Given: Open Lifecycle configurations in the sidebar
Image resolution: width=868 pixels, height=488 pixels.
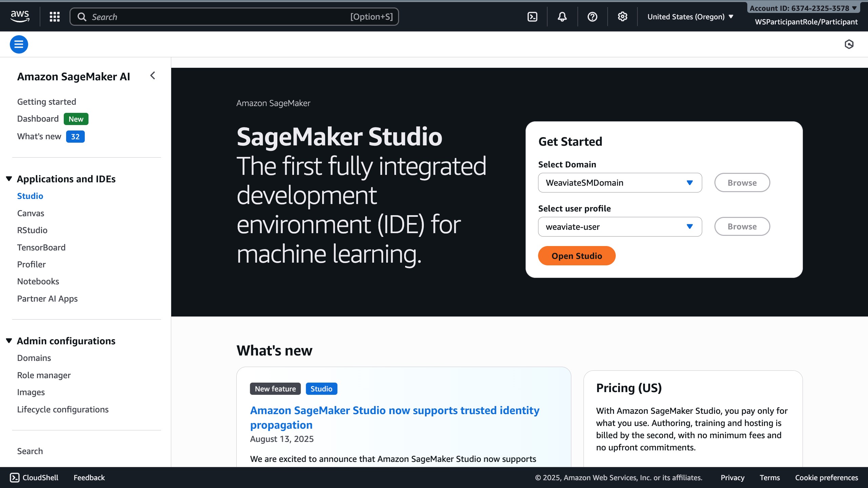Looking at the screenshot, I should click(63, 409).
